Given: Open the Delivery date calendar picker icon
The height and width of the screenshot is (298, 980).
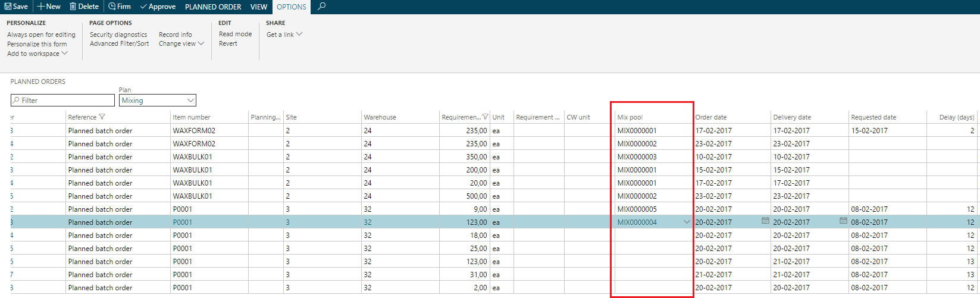Looking at the screenshot, I should coord(843,221).
